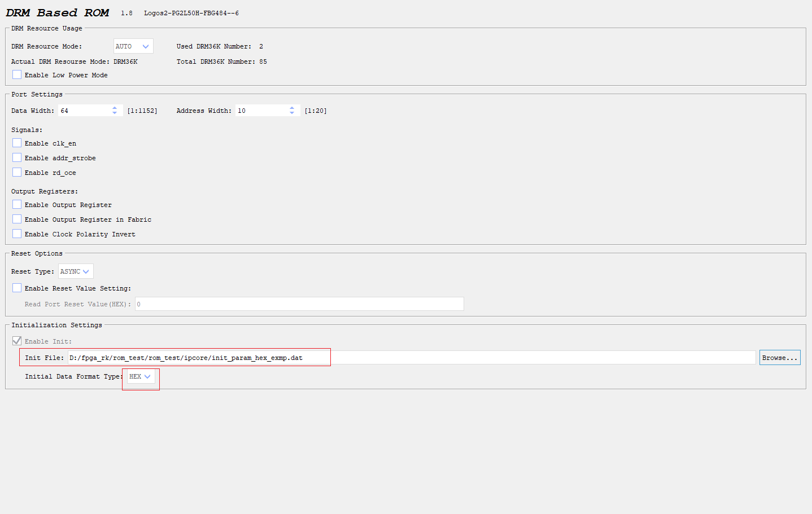Viewport: 812px width, 514px height.
Task: Increment Address Width with the up stepper
Action: [291, 108]
